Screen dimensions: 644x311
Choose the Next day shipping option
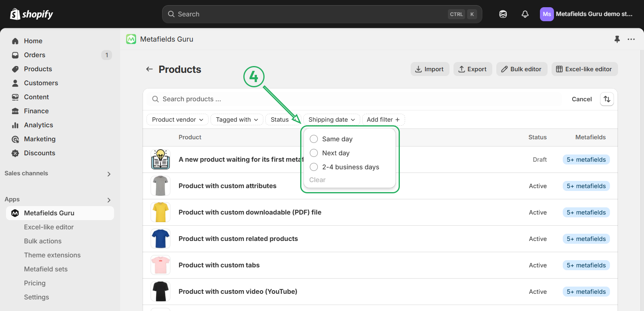(x=314, y=153)
